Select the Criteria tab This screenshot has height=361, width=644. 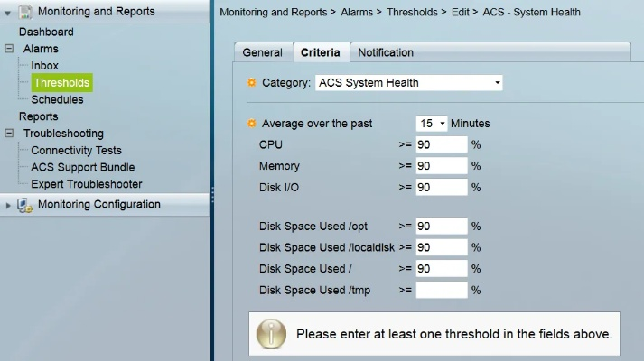tap(321, 52)
